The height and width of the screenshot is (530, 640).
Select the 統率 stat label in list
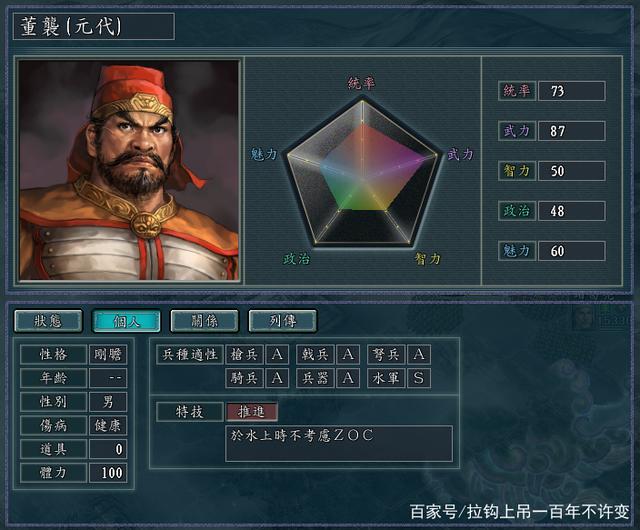(x=517, y=91)
